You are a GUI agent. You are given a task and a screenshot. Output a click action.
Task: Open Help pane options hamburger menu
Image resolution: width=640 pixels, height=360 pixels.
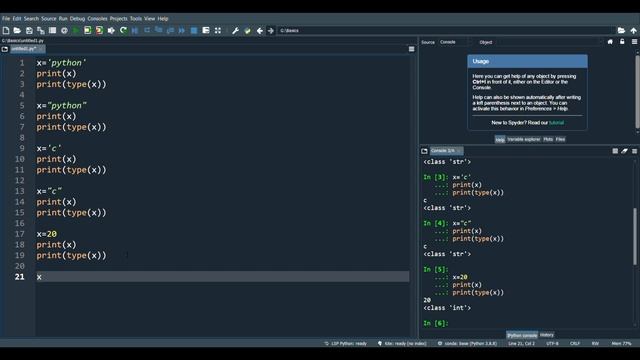point(634,42)
